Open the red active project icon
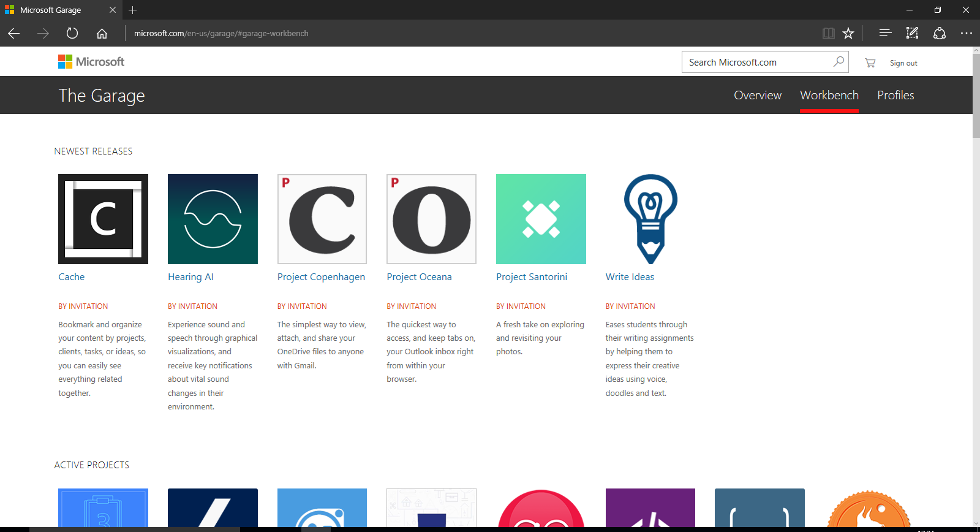 click(x=541, y=508)
